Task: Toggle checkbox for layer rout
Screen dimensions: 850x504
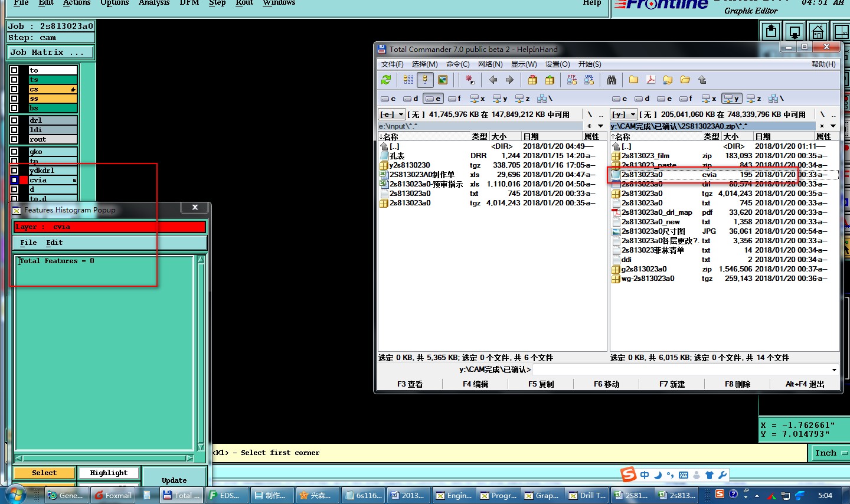Action: [14, 139]
